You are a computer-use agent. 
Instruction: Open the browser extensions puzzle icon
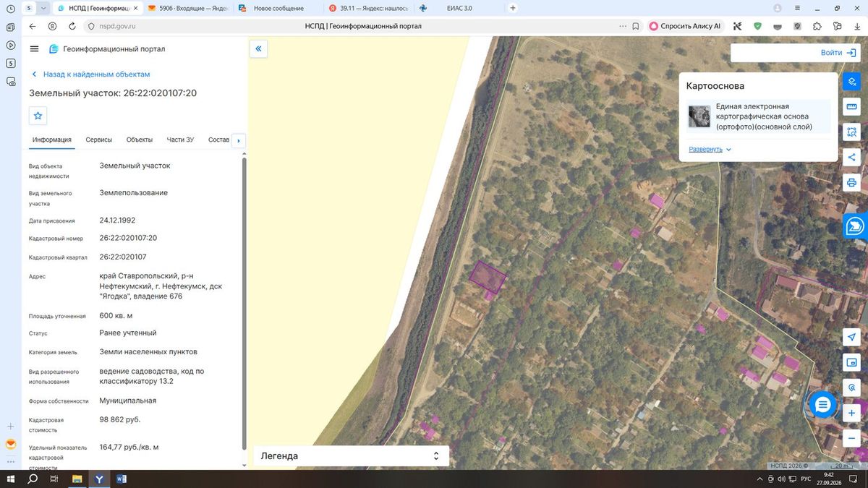point(817,26)
